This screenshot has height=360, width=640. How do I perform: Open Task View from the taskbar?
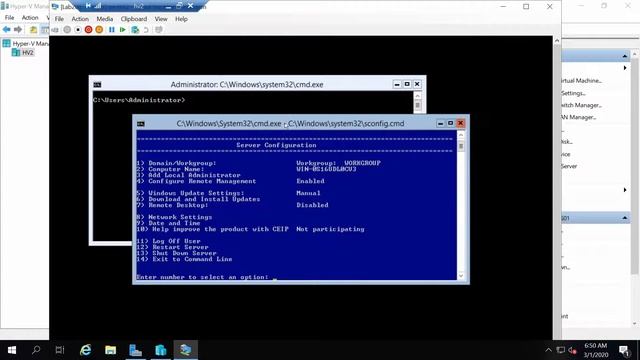(60, 350)
